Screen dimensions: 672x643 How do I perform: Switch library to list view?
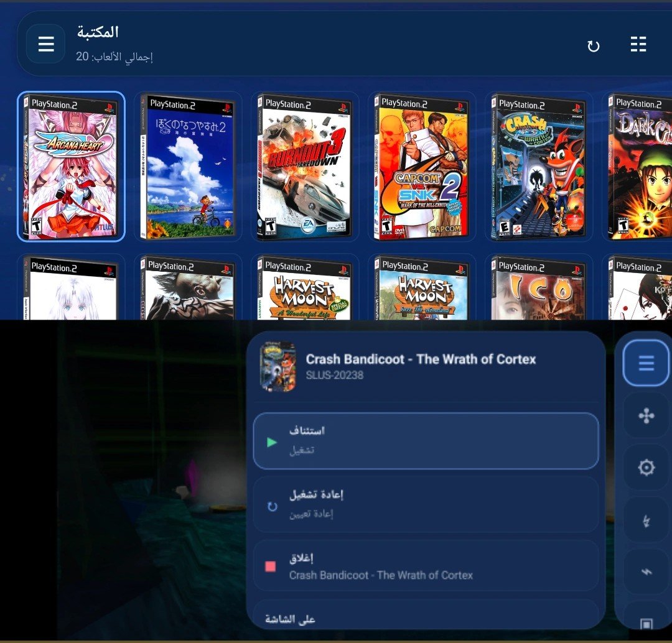click(x=638, y=44)
